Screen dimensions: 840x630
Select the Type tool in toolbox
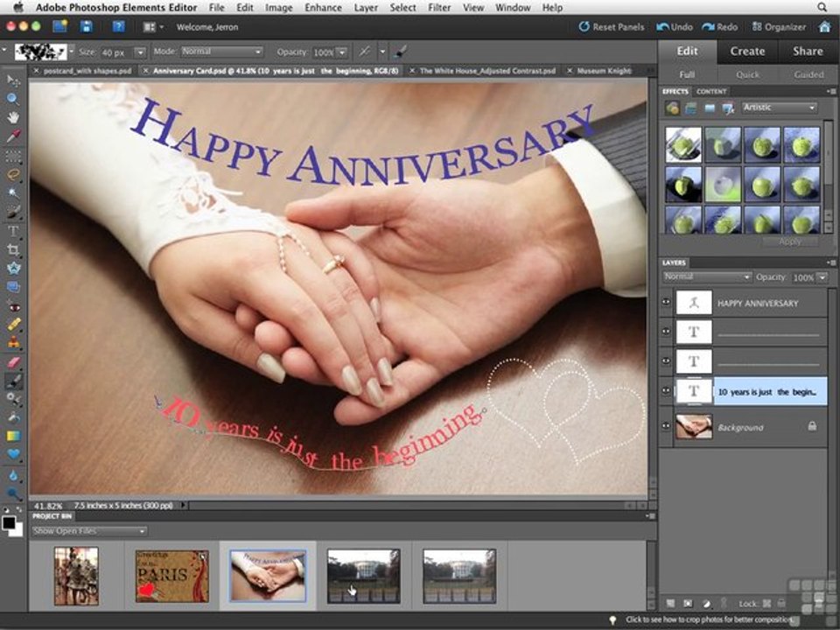13,231
